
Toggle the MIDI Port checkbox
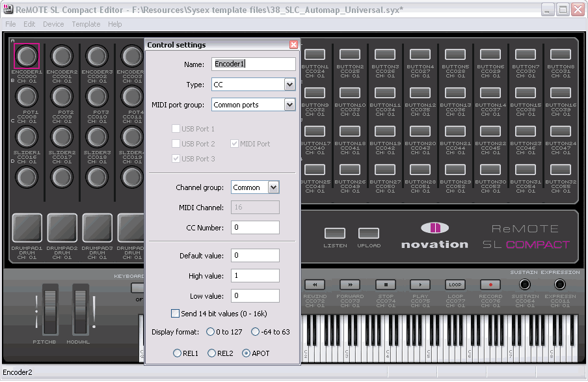pos(234,144)
